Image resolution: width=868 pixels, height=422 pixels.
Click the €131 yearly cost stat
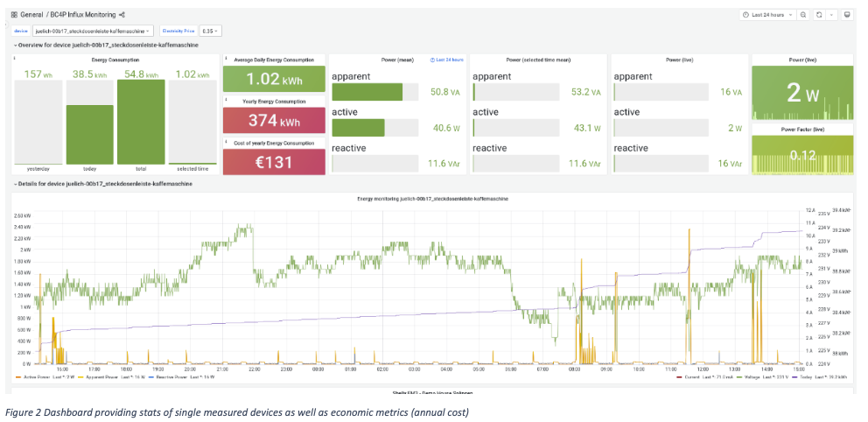tap(274, 162)
